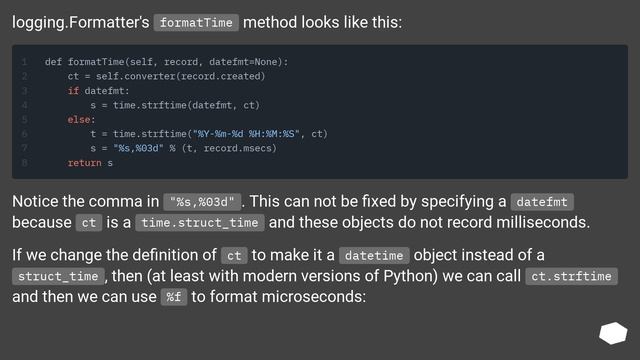Click the "%s,%03d" inline code chip

point(202,202)
